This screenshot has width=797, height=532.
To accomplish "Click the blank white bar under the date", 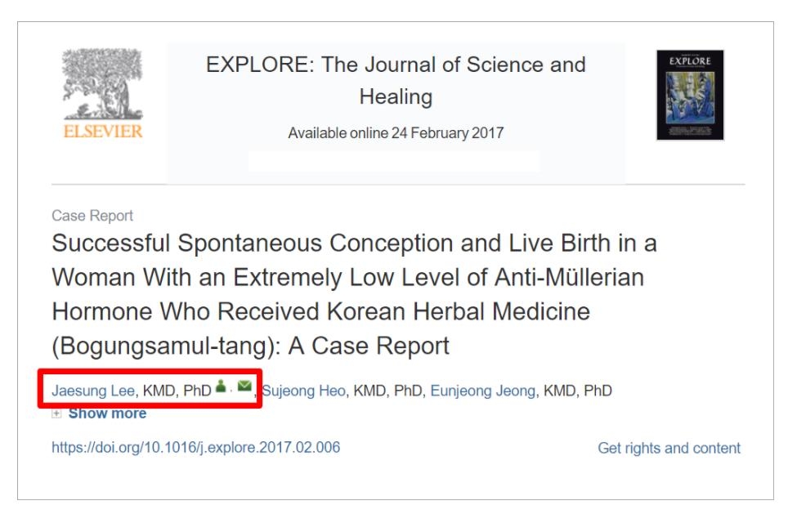I will pyautogui.click(x=394, y=161).
